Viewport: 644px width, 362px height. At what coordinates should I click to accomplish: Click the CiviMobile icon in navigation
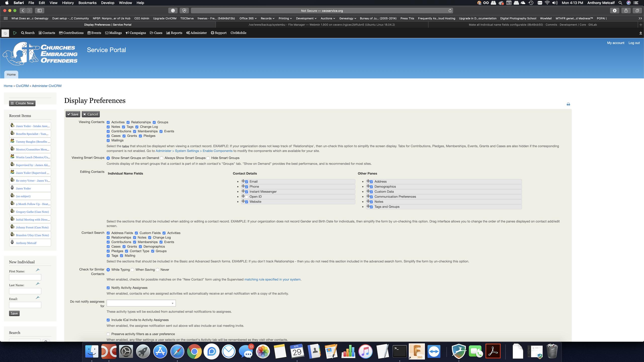(238, 33)
